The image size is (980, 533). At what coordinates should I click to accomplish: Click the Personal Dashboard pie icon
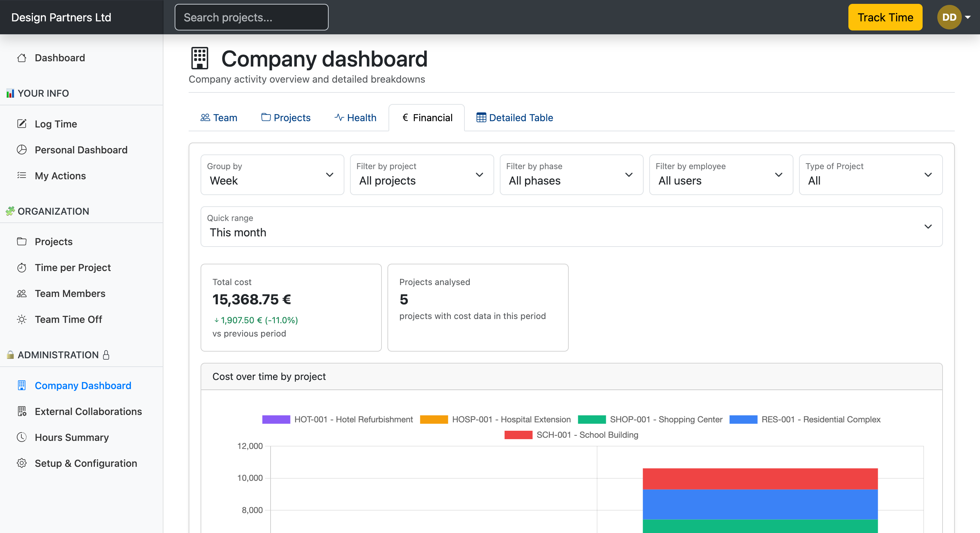(x=22, y=150)
